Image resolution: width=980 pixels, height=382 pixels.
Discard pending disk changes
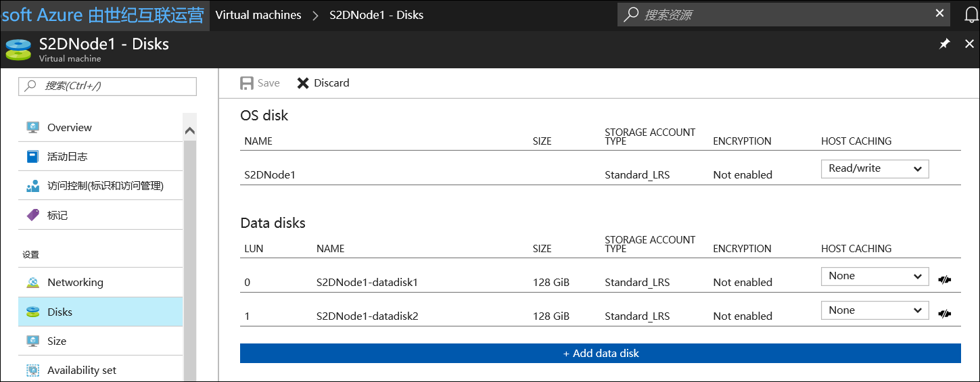click(x=323, y=83)
